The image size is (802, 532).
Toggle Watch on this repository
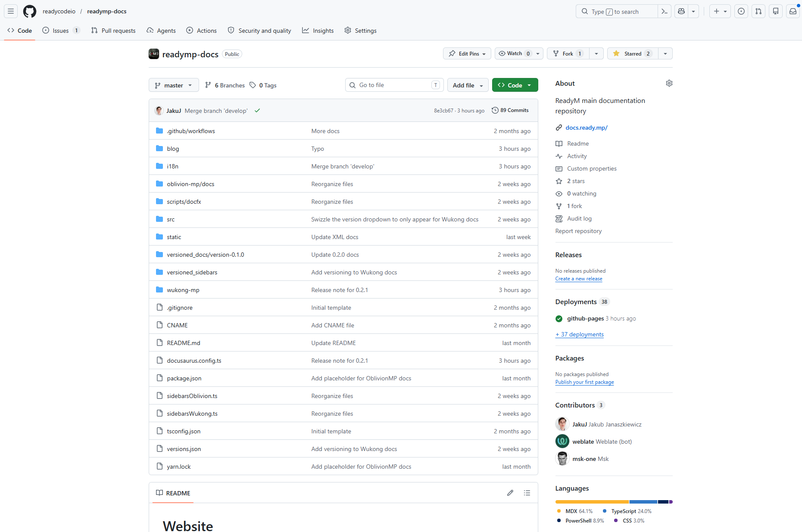[514, 53]
